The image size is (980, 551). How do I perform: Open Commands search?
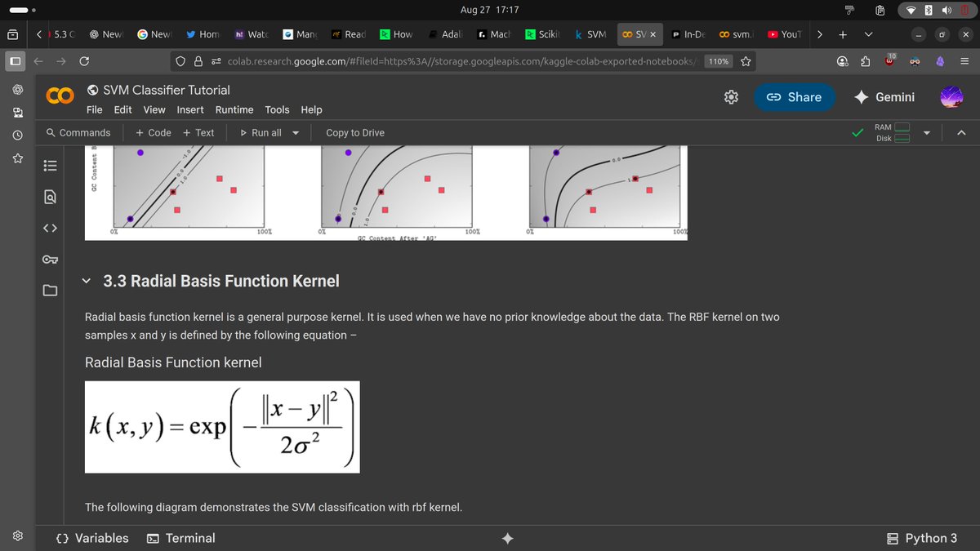pos(78,133)
